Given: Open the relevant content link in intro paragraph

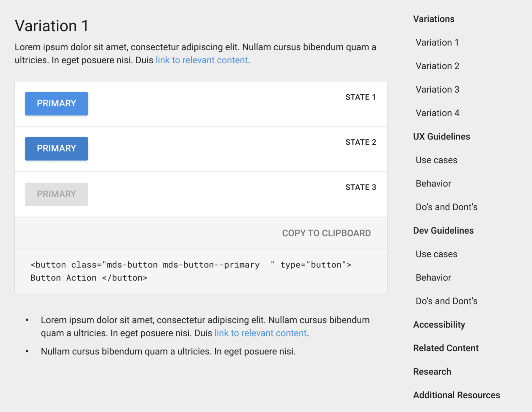Looking at the screenshot, I should (x=201, y=60).
